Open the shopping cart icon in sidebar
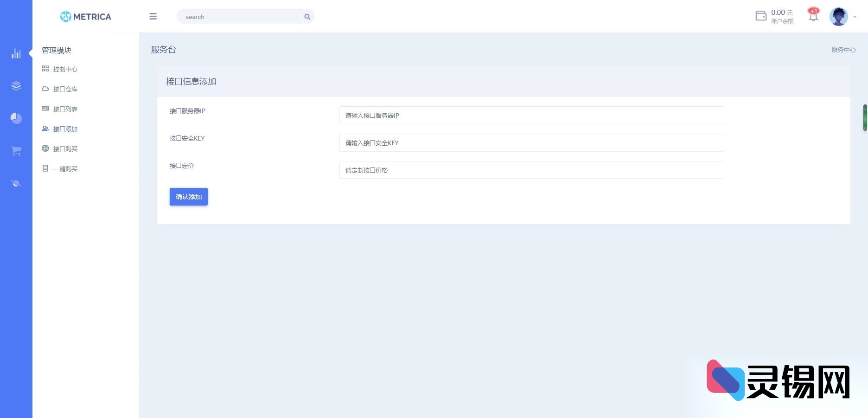This screenshot has width=868, height=418. click(16, 151)
